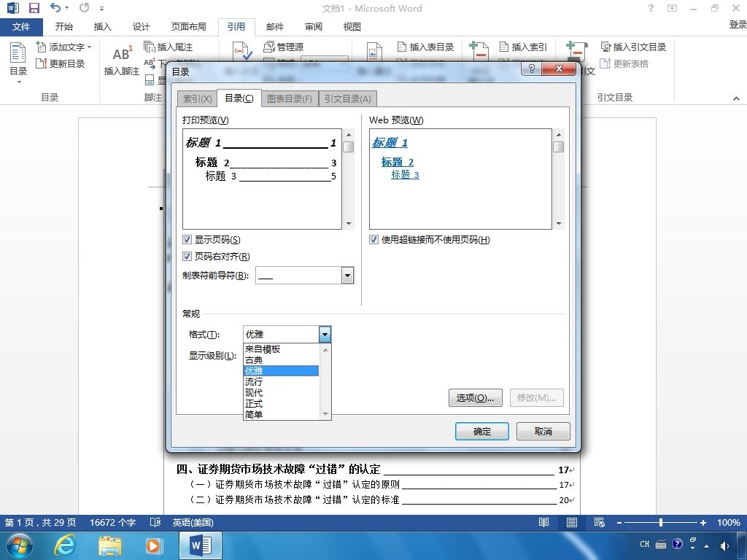747x560 pixels.
Task: Click 插入引文目录 in the ribbon
Action: (633, 47)
